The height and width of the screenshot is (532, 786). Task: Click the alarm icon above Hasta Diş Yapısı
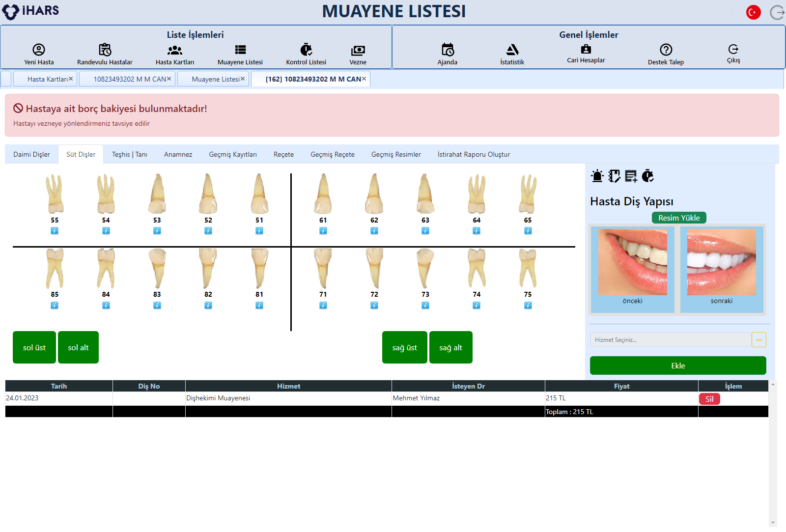(x=597, y=176)
